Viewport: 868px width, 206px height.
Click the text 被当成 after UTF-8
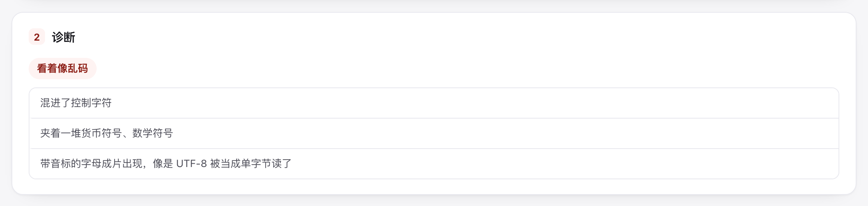coord(226,164)
